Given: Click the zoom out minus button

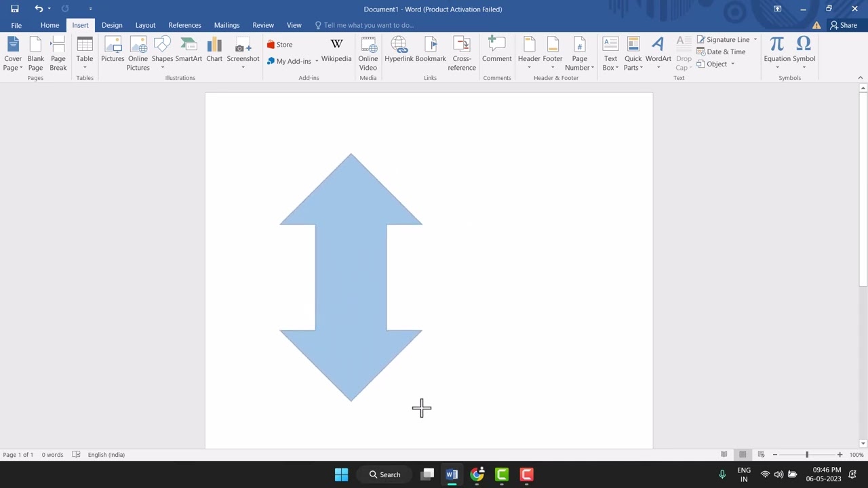Looking at the screenshot, I should [x=775, y=455].
